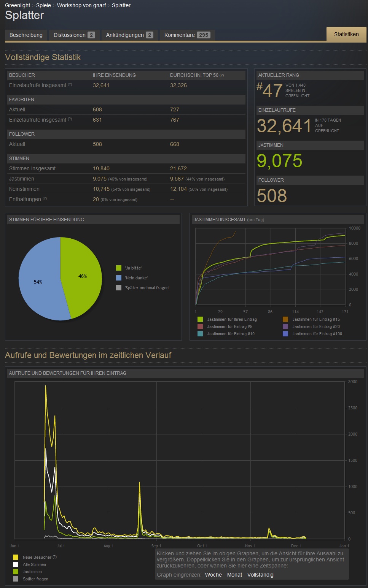Toggle 'Alle Stimmen' series in bottom legend
368x588 pixels.
[x=34, y=564]
